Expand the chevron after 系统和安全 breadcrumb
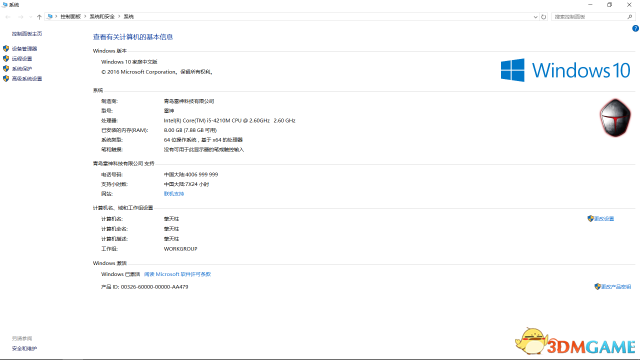 [x=119, y=17]
